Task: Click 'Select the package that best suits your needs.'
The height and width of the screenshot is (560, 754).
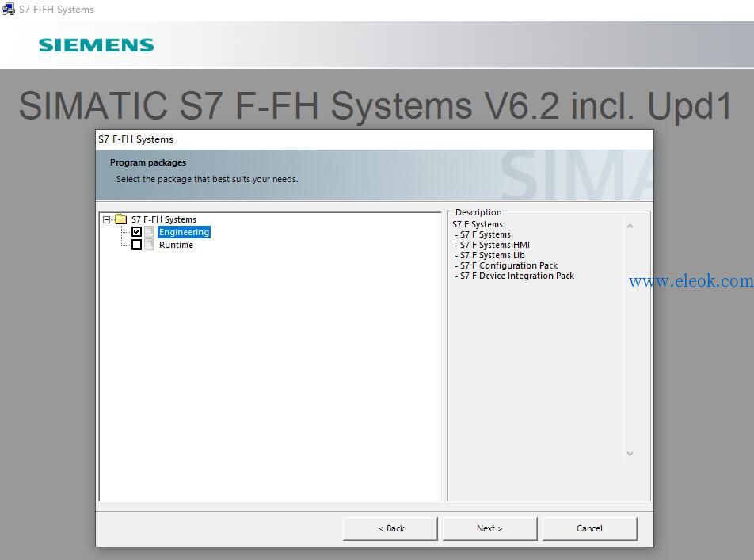Action: 208,179
